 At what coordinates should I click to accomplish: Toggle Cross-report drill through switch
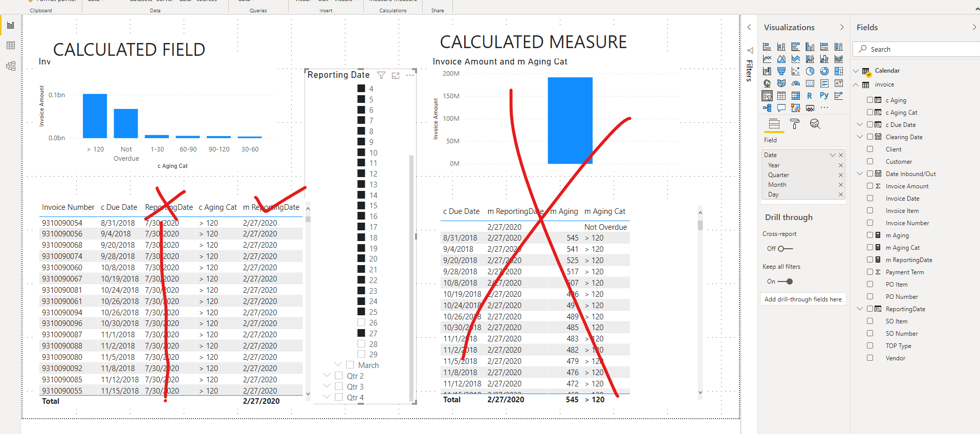tap(785, 249)
